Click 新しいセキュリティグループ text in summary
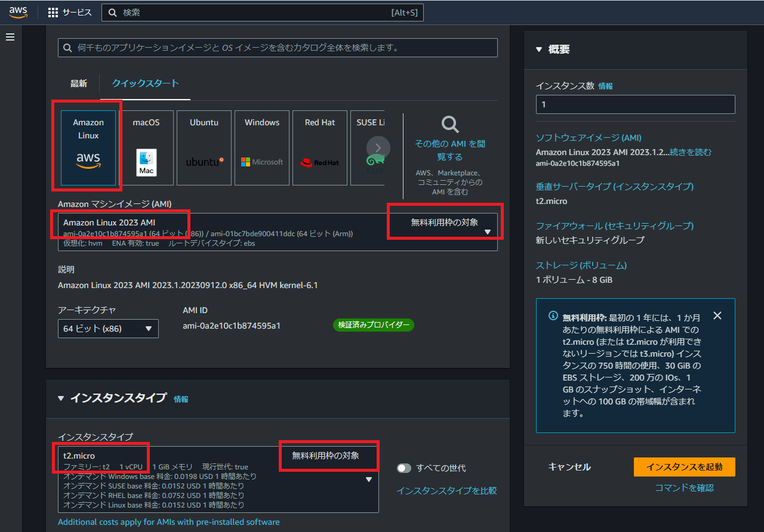Viewport: 764px width, 532px height. 590,240
